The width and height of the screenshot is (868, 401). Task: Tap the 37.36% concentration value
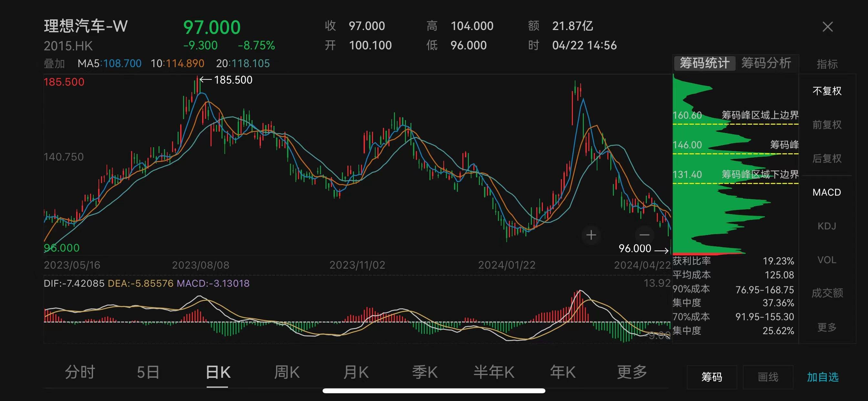point(778,303)
